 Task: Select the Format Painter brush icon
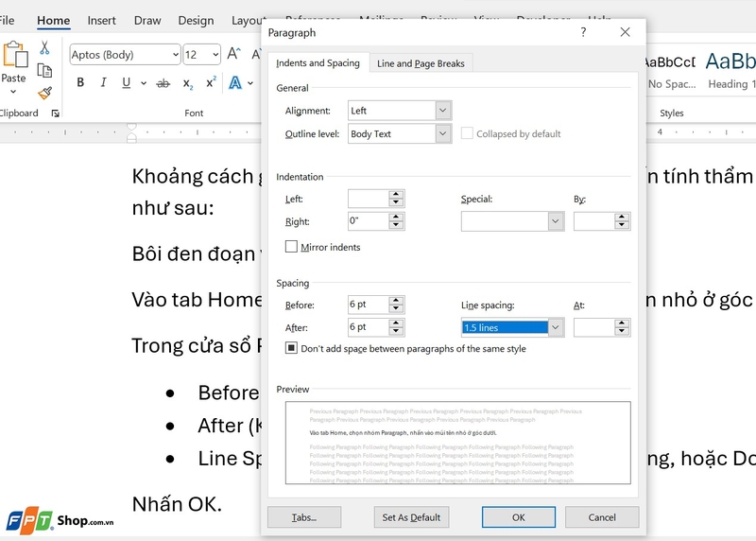tap(44, 93)
